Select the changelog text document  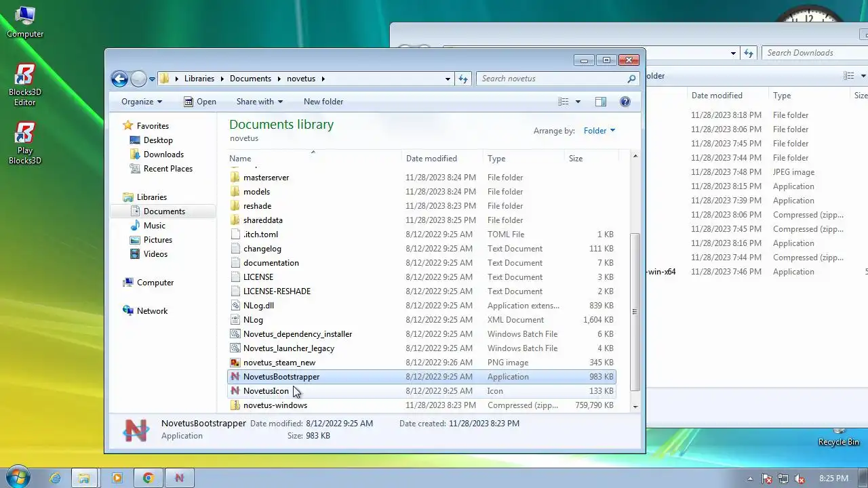point(422,249)
